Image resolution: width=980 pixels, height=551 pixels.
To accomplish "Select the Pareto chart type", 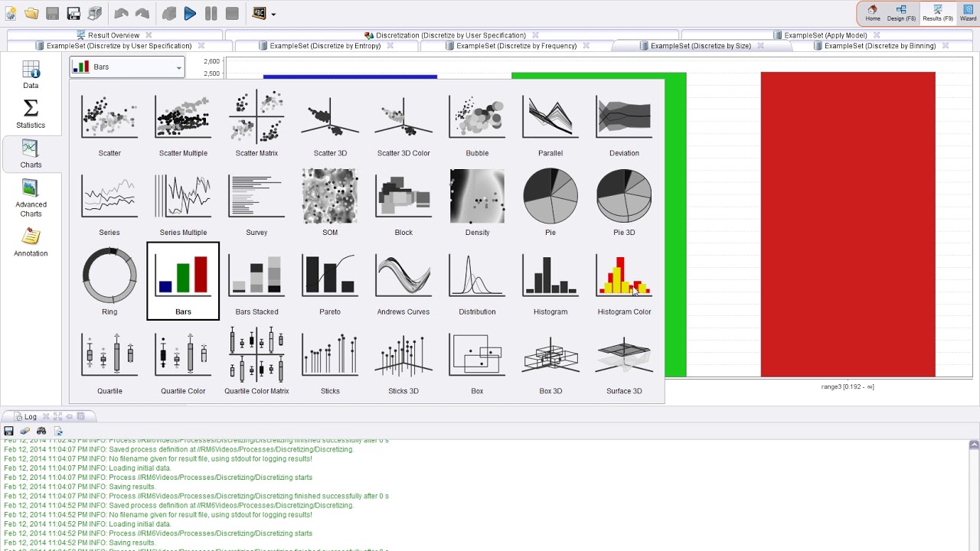I will point(330,282).
